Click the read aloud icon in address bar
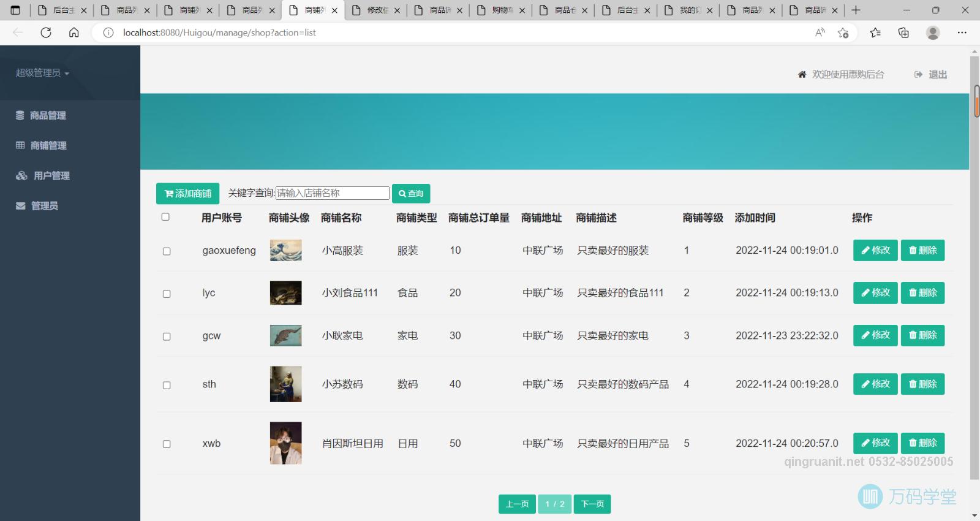980x521 pixels. [x=820, y=32]
